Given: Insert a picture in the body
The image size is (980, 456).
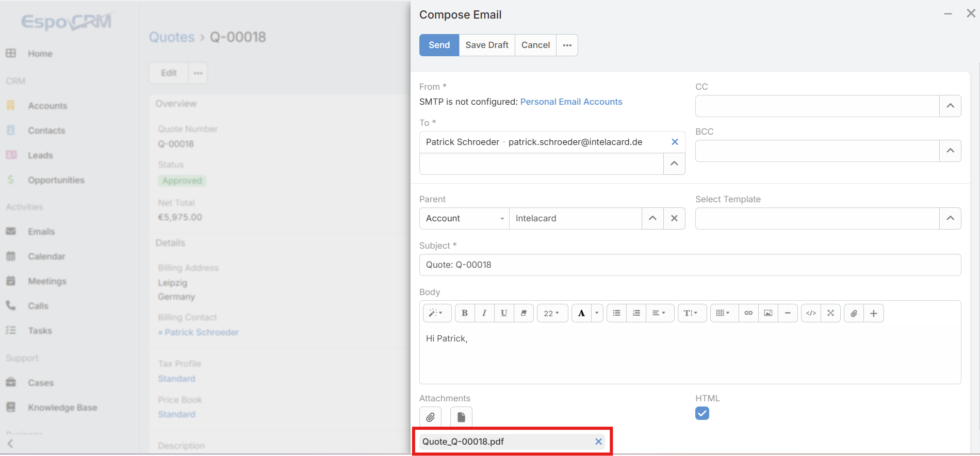Looking at the screenshot, I should click(x=768, y=313).
